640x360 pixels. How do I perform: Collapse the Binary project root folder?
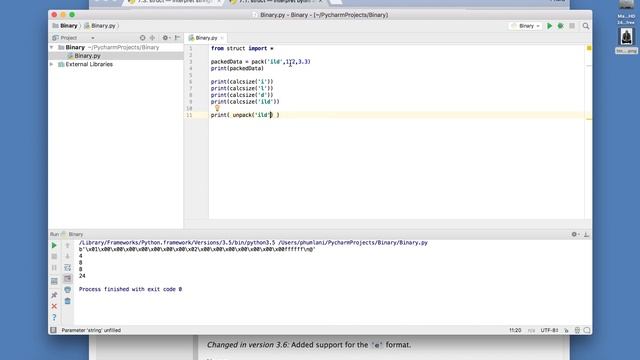click(52, 47)
